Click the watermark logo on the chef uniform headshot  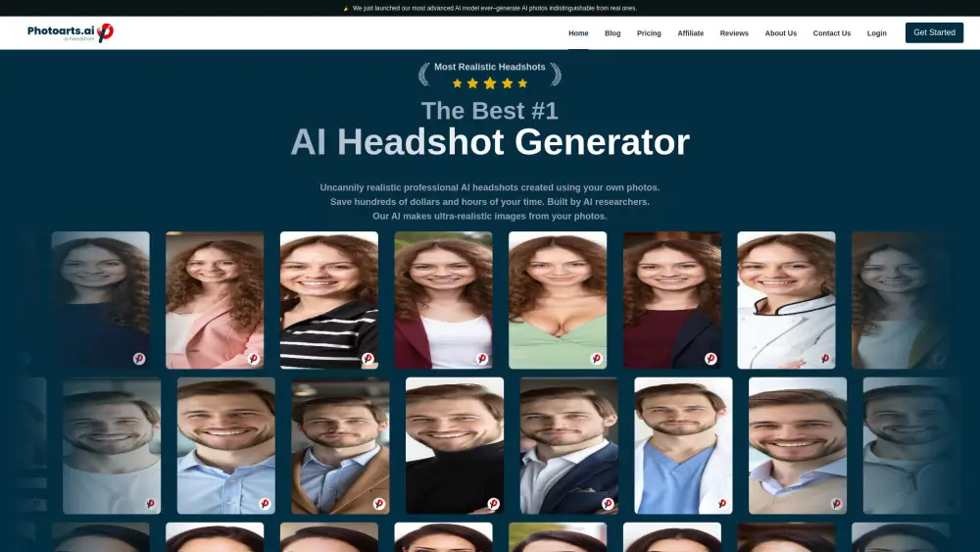point(825,359)
